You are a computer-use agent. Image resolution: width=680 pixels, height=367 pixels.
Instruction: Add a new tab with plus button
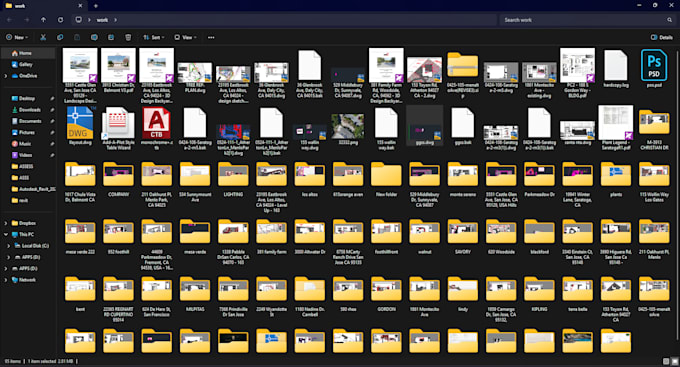coord(96,6)
